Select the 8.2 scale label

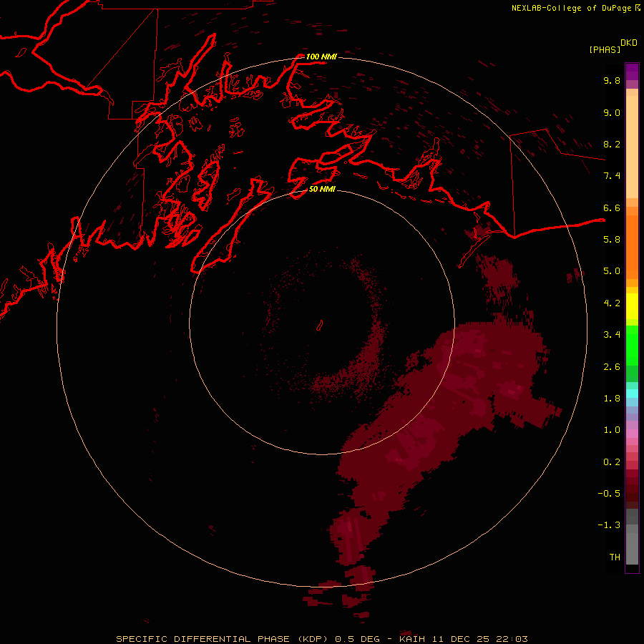tap(612, 144)
